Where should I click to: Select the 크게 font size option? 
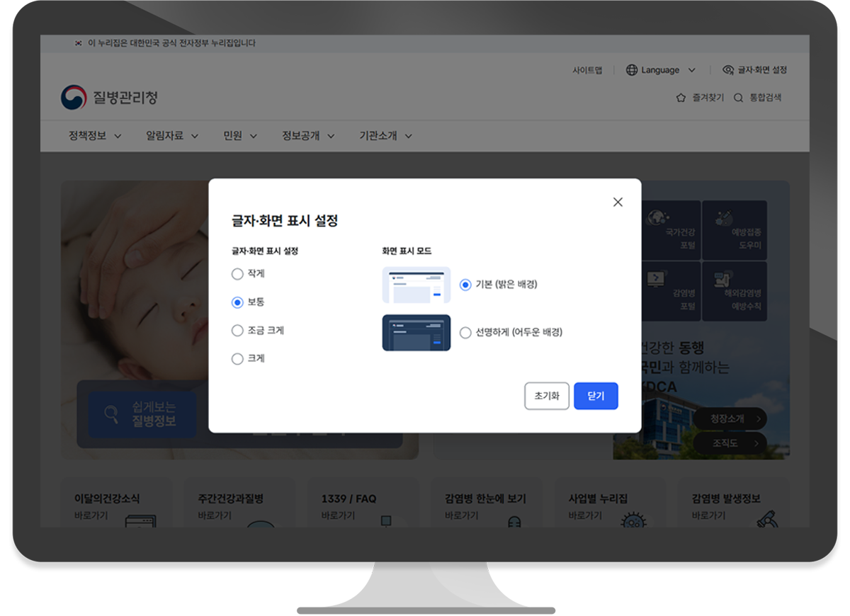(x=237, y=359)
